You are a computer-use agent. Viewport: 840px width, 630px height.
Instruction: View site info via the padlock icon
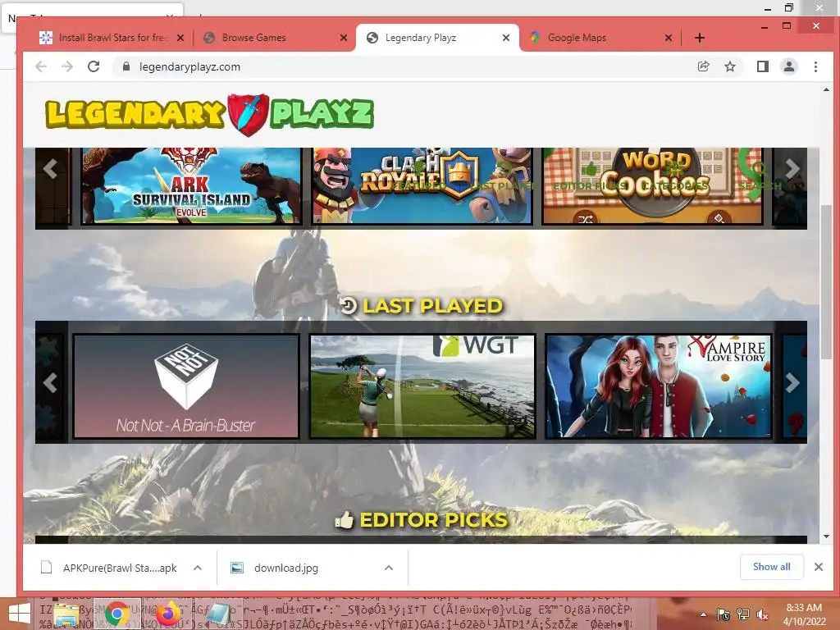point(126,66)
